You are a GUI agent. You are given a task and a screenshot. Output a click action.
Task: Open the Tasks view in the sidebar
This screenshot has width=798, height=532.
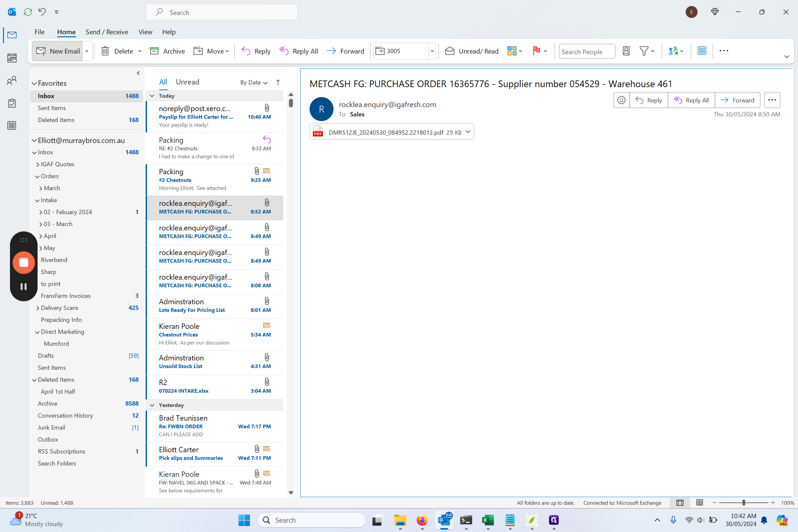[x=12, y=103]
